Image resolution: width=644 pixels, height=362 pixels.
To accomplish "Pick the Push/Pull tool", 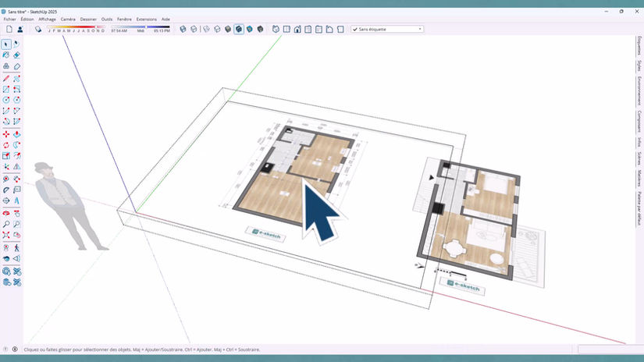I will [x=17, y=134].
